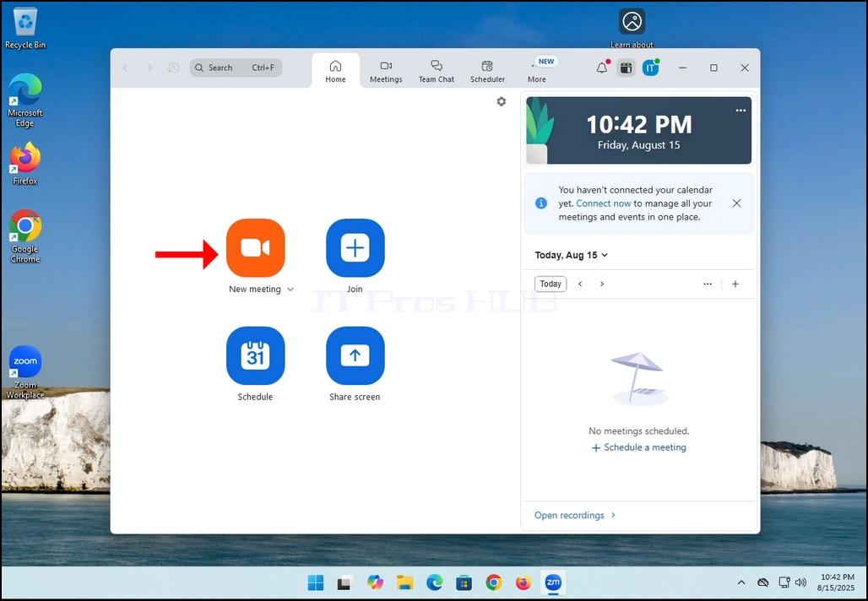
Task: Click the Zoom icon in the taskbar
Action: (x=553, y=582)
